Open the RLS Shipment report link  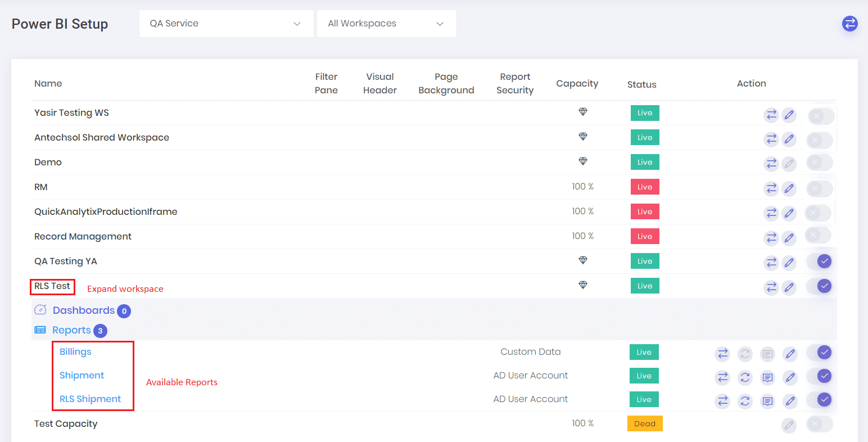tap(91, 399)
